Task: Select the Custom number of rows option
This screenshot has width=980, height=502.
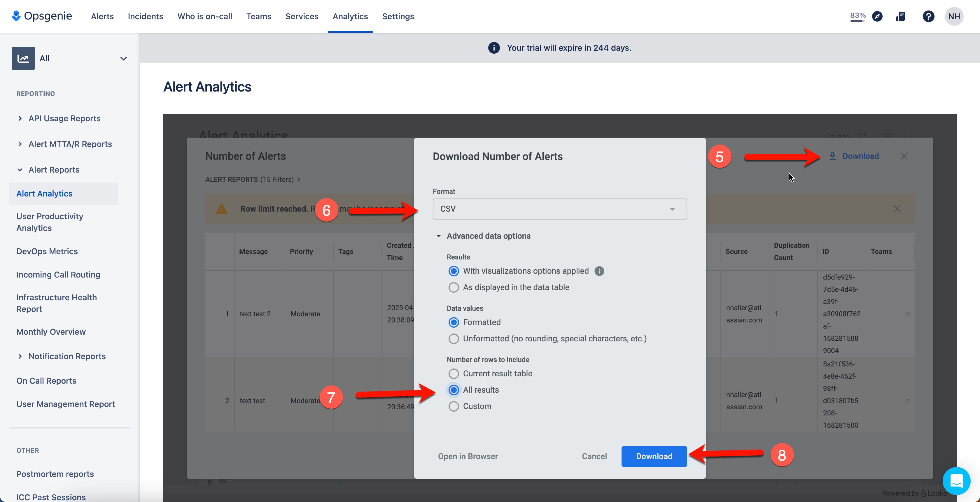Action: (454, 406)
